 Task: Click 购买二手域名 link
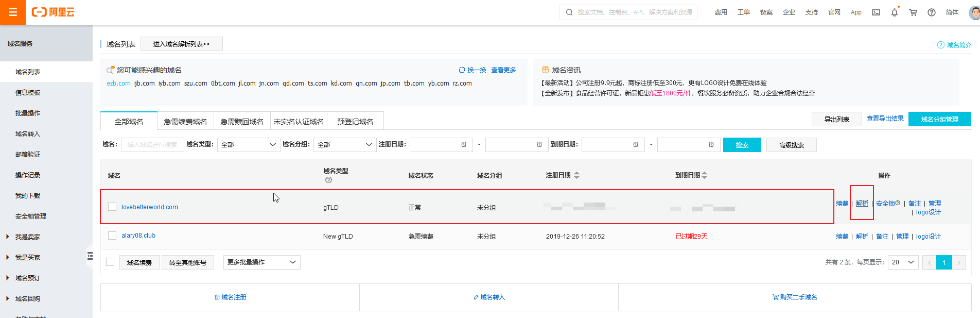[795, 297]
